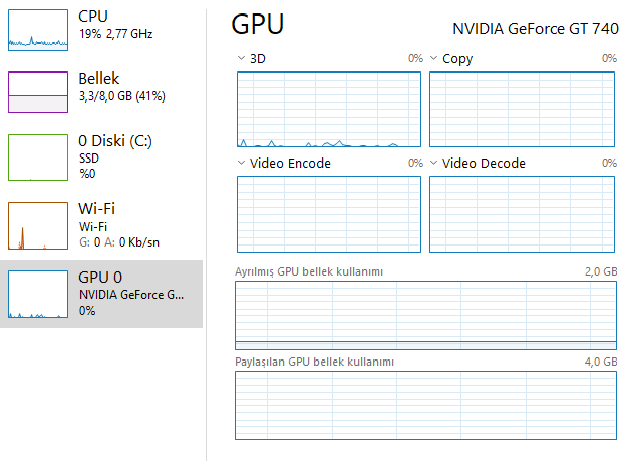The image size is (625, 461).
Task: Select the 0 Diski (C:) graph thumbnail
Action: (37, 157)
